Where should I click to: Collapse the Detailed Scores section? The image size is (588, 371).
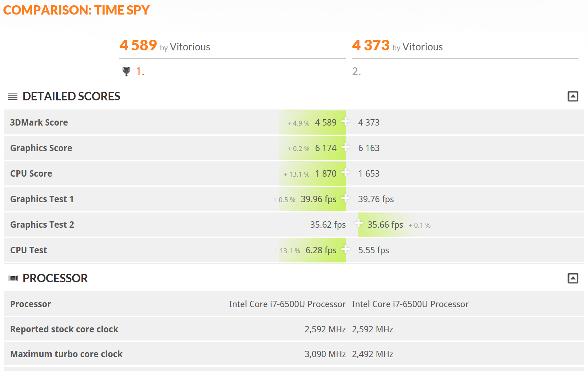tap(573, 96)
